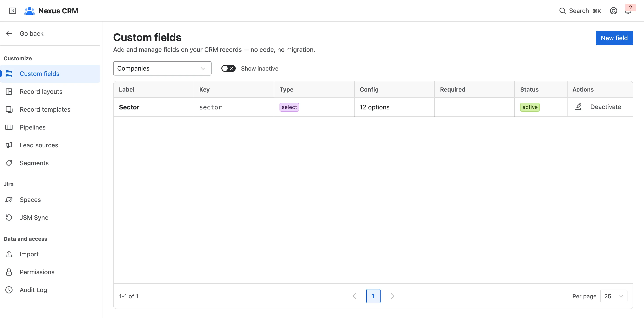Click the Sector label cell

[153, 107]
